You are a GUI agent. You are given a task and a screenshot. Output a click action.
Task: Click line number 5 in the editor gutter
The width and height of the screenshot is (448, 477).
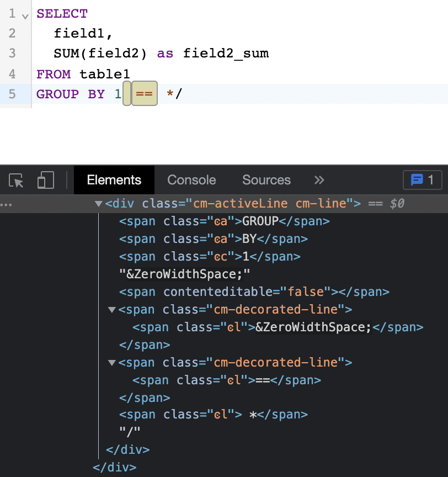click(12, 94)
